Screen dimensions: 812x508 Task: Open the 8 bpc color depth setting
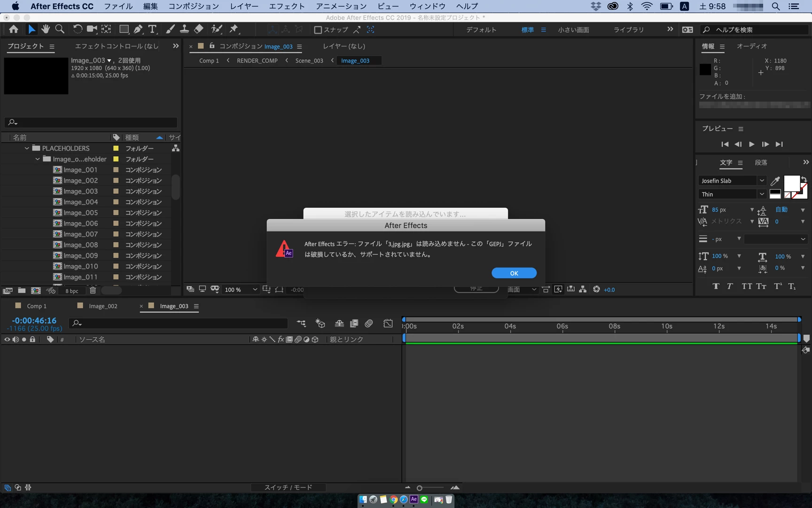[x=72, y=291]
